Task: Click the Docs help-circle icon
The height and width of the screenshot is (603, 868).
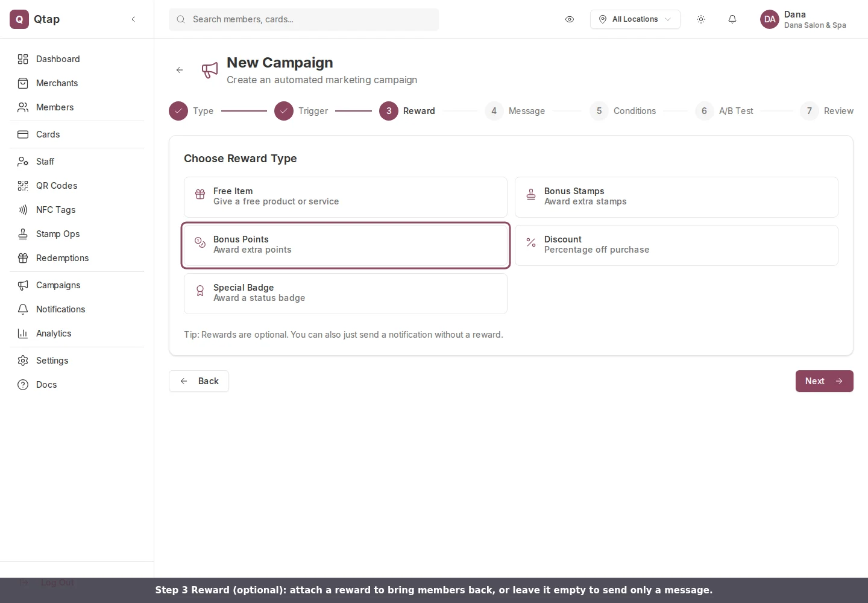Action: 23,385
